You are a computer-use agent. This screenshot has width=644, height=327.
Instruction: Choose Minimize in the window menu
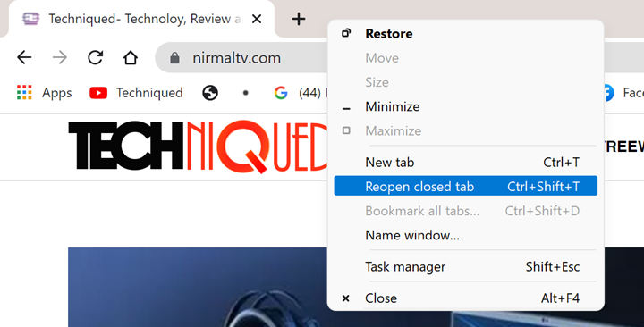click(x=466, y=106)
